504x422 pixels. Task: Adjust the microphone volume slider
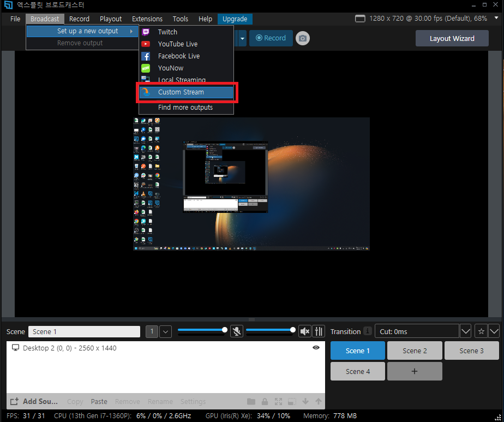click(x=201, y=330)
